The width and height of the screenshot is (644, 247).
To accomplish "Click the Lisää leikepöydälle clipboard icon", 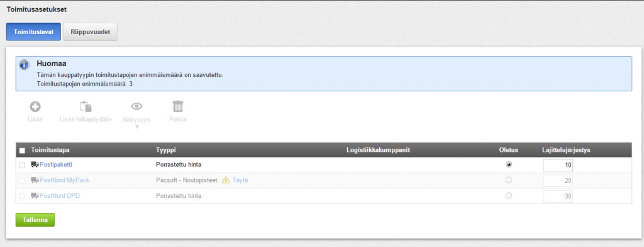I will 86,107.
